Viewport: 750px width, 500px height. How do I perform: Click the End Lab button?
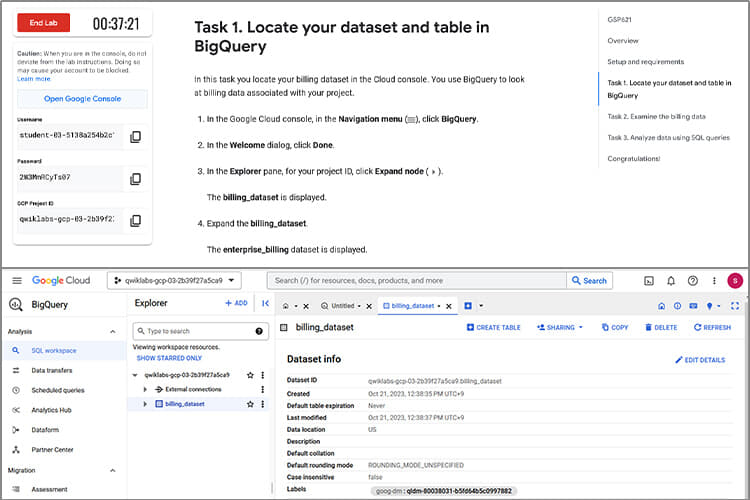coord(43,22)
